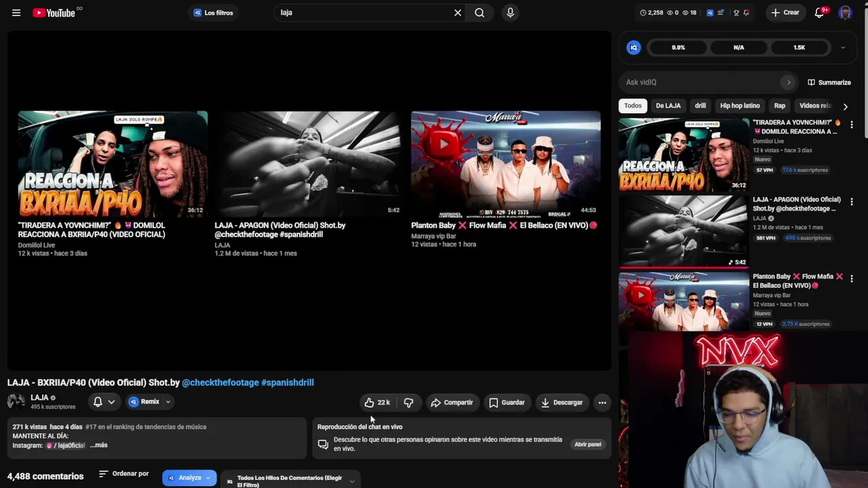Click the 9.9% vidIQ stat pill
868x488 pixels.
click(678, 47)
